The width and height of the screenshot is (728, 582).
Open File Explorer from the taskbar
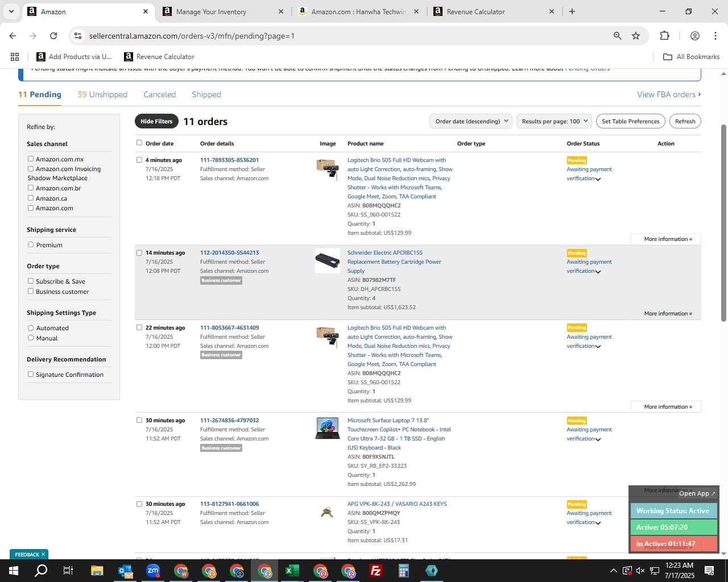click(97, 571)
